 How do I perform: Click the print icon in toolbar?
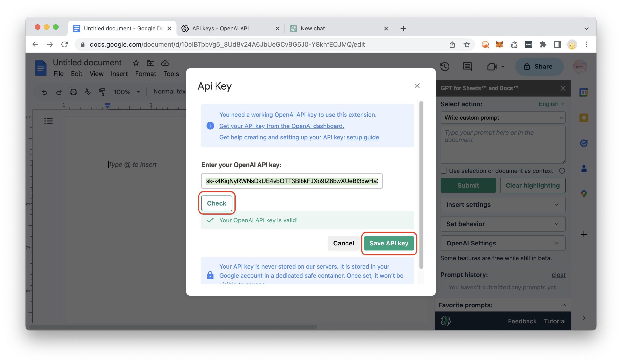[x=73, y=92]
